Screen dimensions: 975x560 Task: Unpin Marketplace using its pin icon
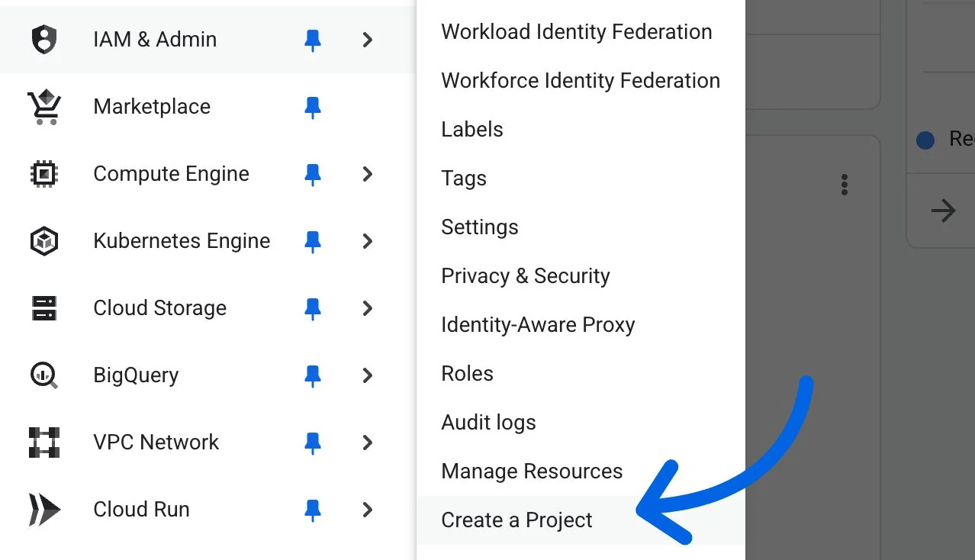point(312,108)
